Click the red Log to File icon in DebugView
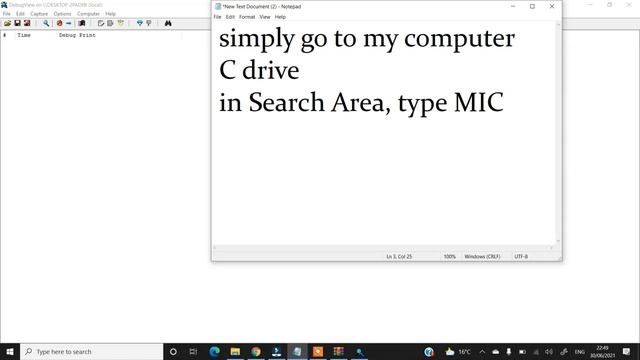Viewport: 640px width, 360px height. [27, 23]
